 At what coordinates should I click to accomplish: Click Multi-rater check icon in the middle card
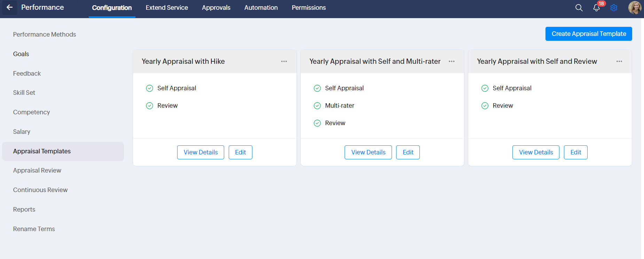coord(317,106)
